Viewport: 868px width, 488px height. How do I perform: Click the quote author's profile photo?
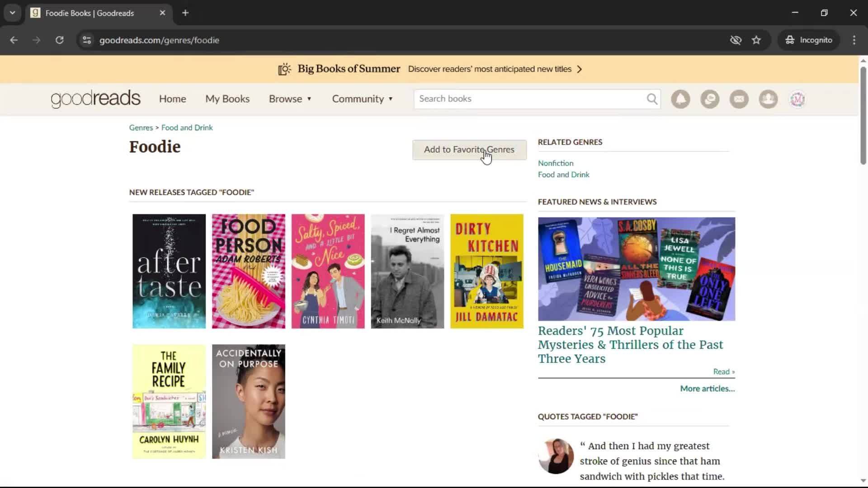pyautogui.click(x=556, y=456)
